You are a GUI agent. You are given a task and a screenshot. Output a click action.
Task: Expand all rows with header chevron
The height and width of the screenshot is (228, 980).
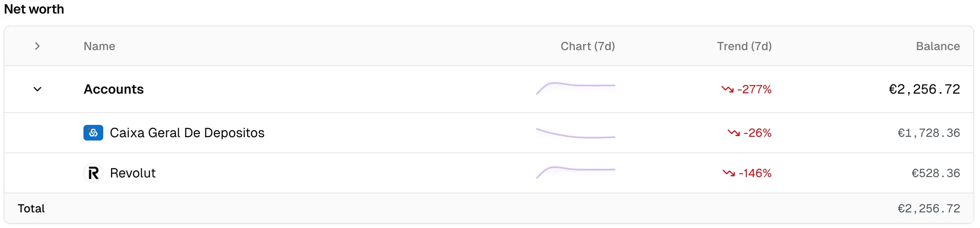(x=37, y=46)
